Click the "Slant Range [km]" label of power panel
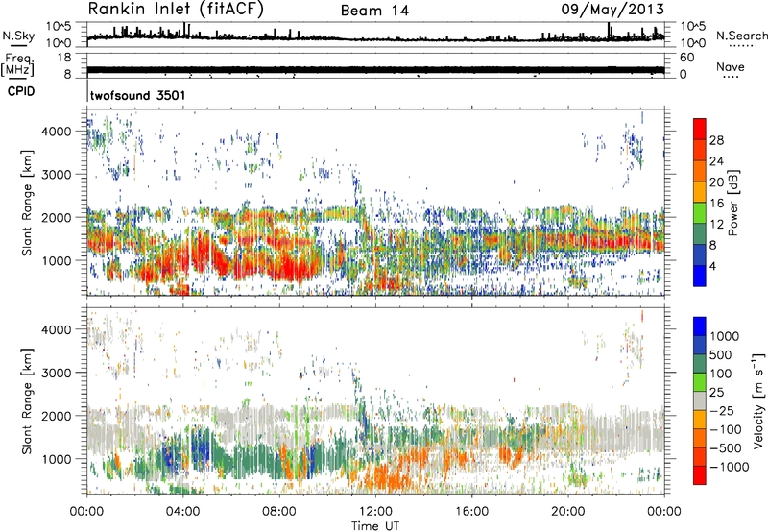Screen dimensions: 768x532 (27, 203)
